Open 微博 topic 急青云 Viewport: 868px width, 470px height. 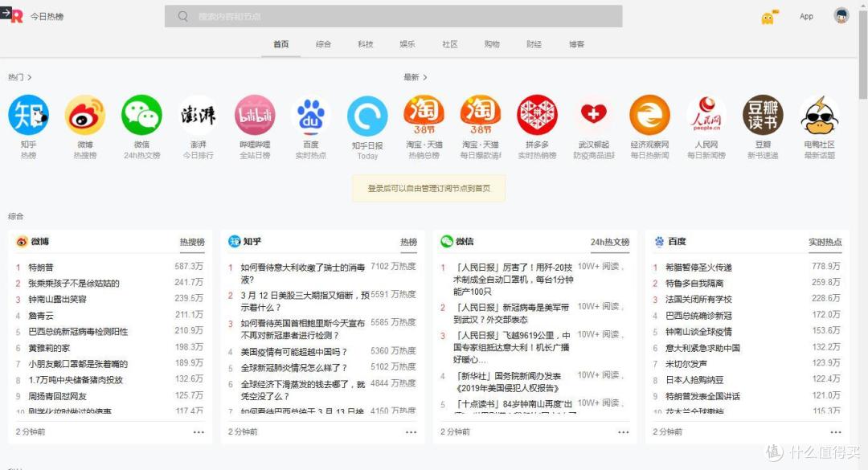point(41,316)
